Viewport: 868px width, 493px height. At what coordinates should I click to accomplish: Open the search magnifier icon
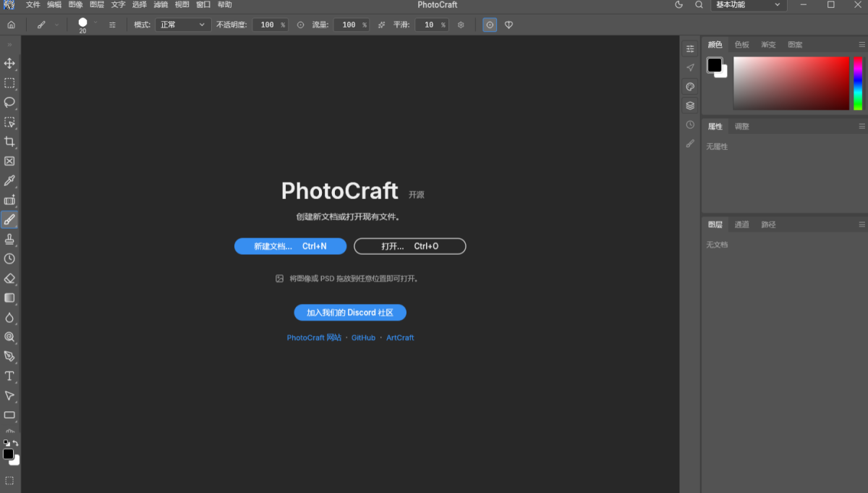click(699, 4)
